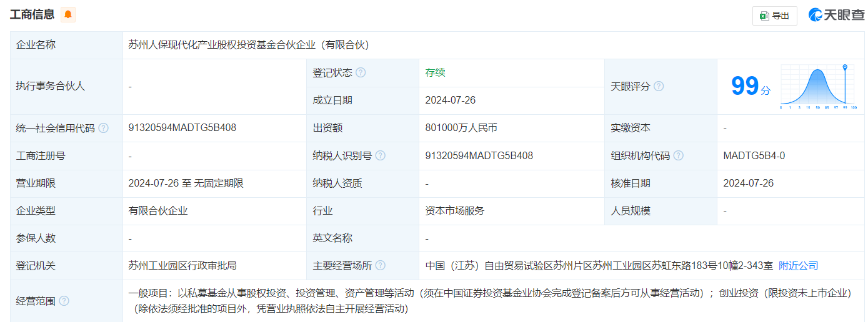Open the 附近公司 link
Image resolution: width=868 pixels, height=322 pixels.
pyautogui.click(x=798, y=266)
